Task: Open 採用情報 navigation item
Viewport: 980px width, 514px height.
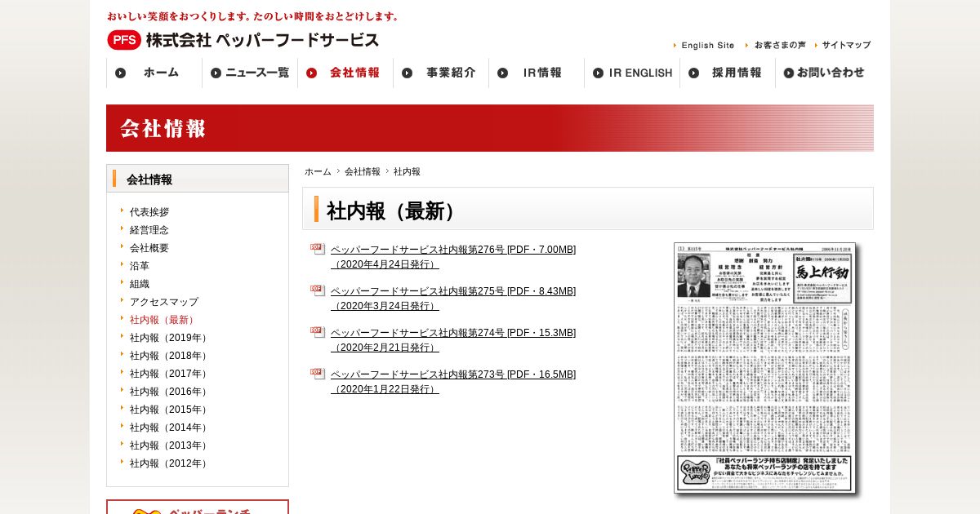Action: pyautogui.click(x=728, y=73)
